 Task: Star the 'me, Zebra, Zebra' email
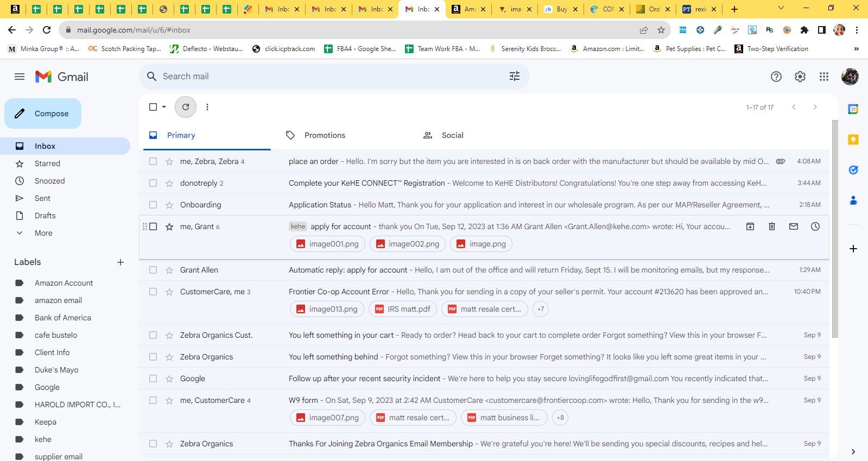[169, 161]
